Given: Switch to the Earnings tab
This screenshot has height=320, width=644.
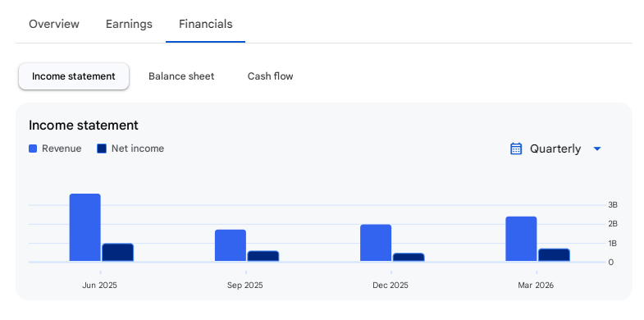Looking at the screenshot, I should (129, 24).
